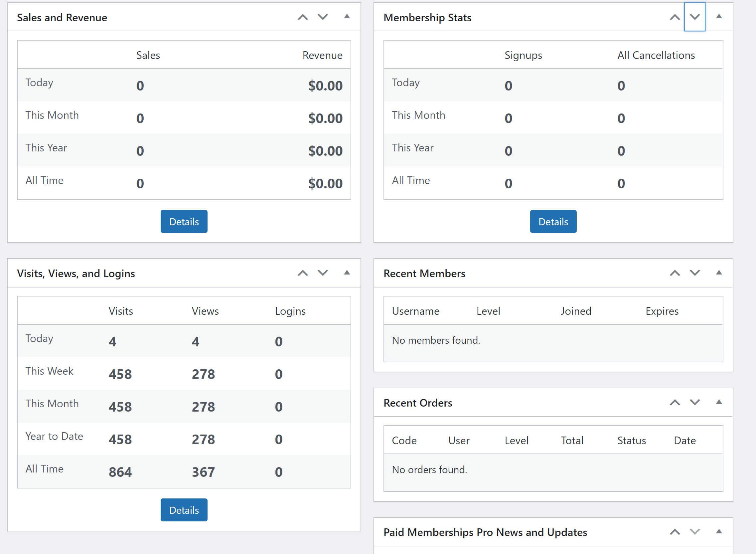Image resolution: width=756 pixels, height=554 pixels.
Task: Move Recent Orders panel down
Action: click(695, 402)
